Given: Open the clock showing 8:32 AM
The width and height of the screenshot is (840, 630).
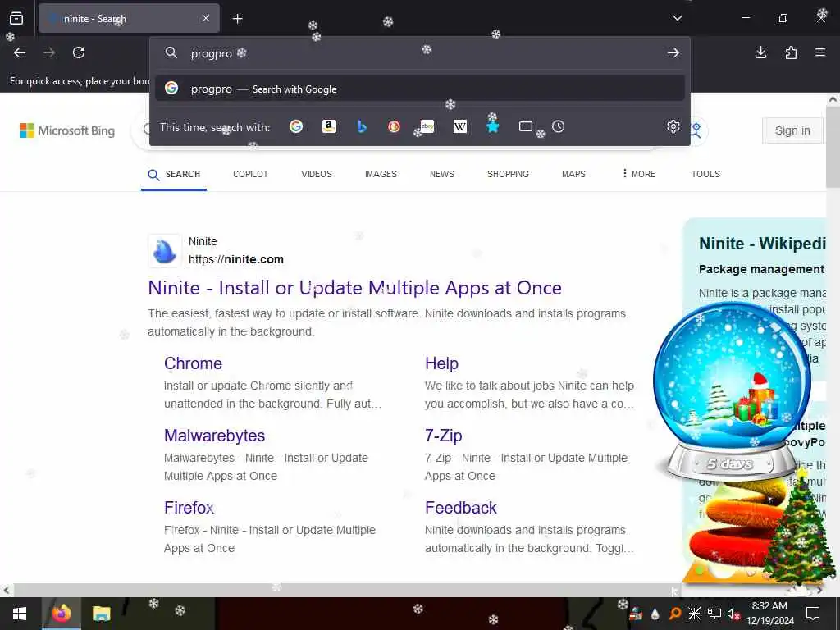Looking at the screenshot, I should (769, 614).
